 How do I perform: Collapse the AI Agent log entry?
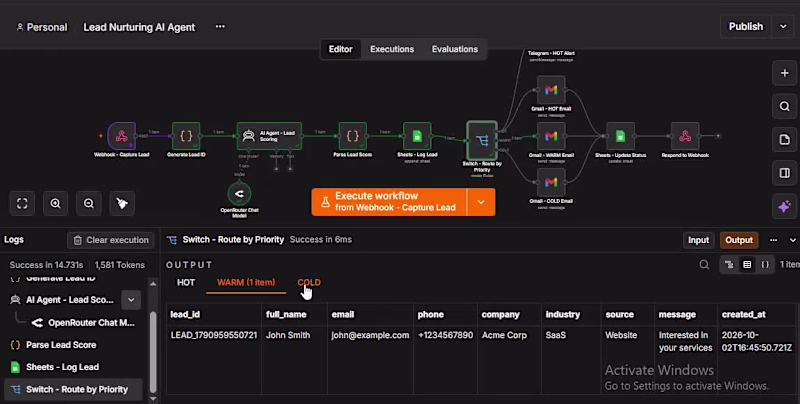(x=131, y=300)
